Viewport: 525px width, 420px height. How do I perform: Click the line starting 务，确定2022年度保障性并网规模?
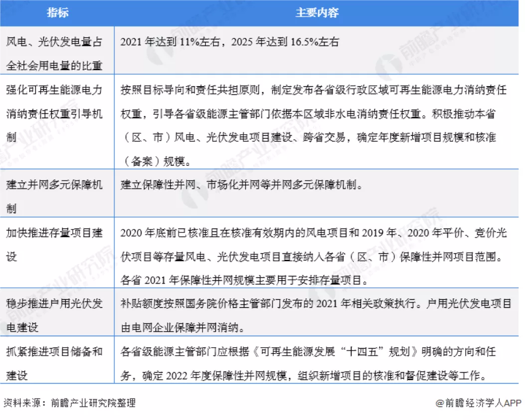(x=304, y=376)
